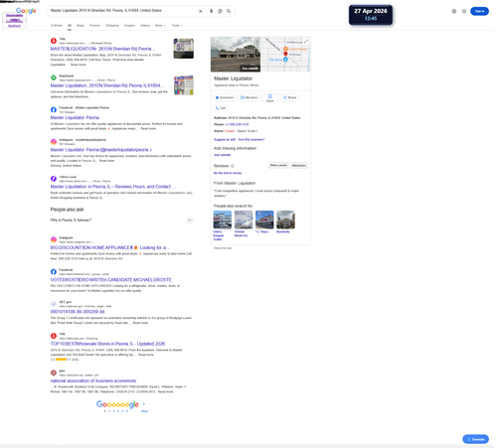Image resolution: width=497 pixels, height=448 pixels.
Task: Open T.J. Maxx suggestion thumbnail
Action: [264, 220]
